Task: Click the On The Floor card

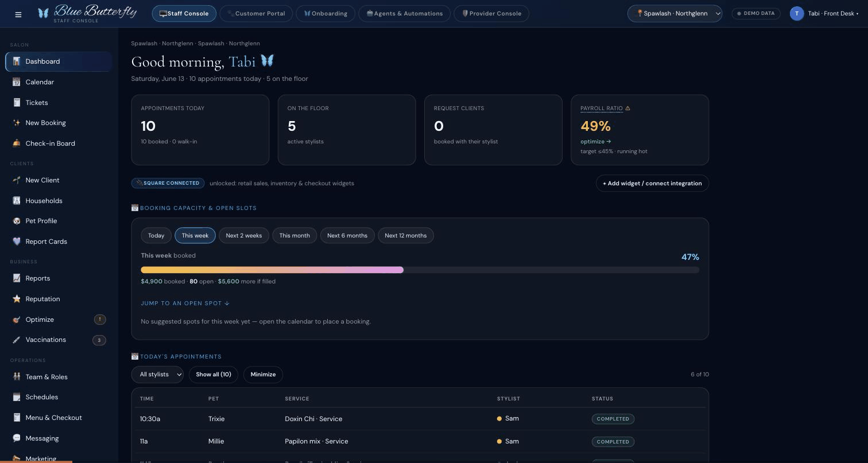Action: (x=347, y=130)
